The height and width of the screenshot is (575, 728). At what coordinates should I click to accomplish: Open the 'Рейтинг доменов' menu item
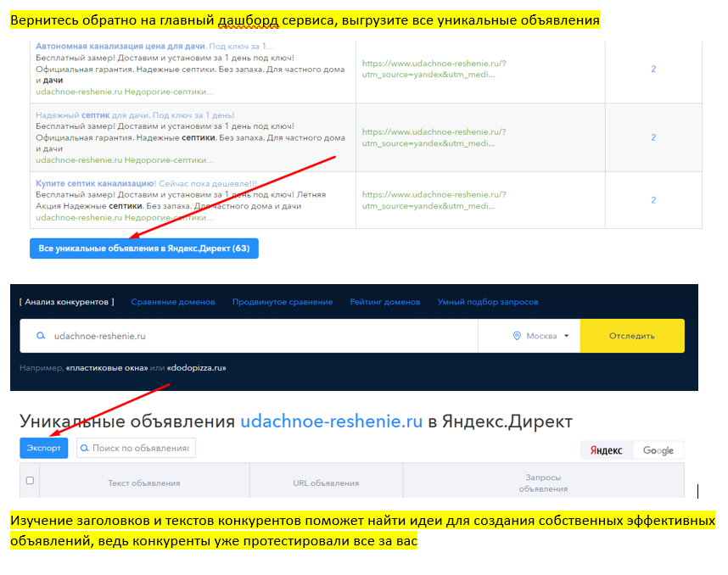(385, 302)
